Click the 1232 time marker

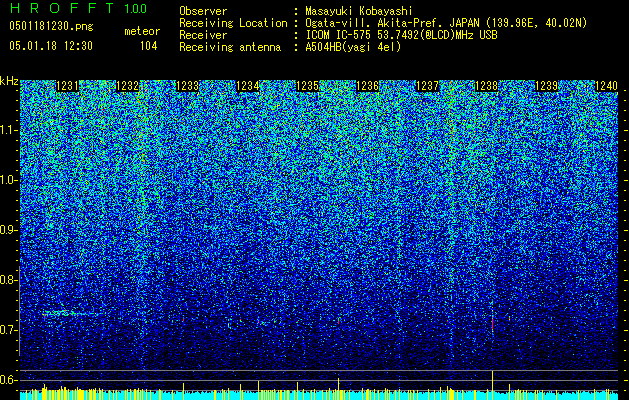128,86
